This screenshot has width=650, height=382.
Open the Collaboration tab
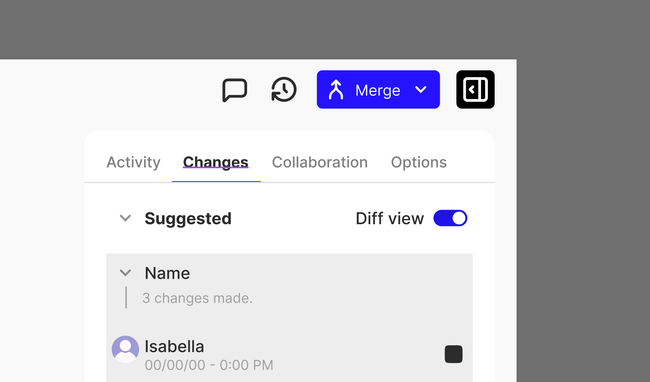click(320, 162)
